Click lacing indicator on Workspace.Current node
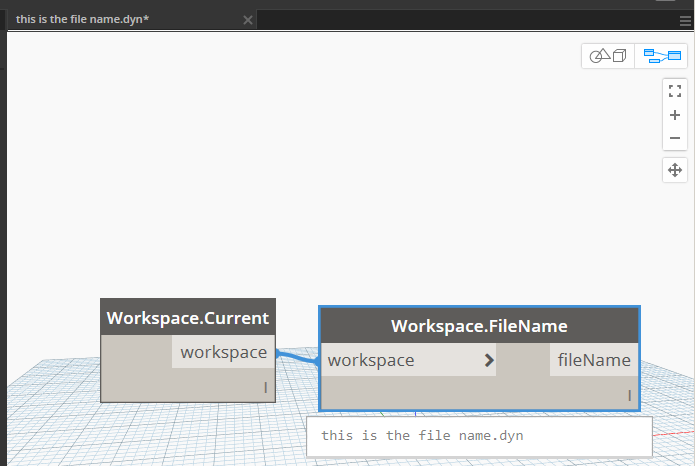This screenshot has width=695, height=466. (266, 388)
